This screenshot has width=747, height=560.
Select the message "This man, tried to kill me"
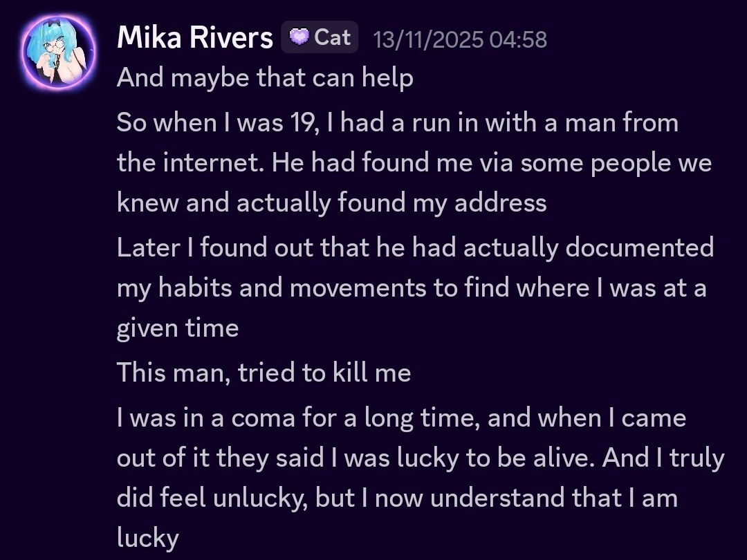pos(264,373)
